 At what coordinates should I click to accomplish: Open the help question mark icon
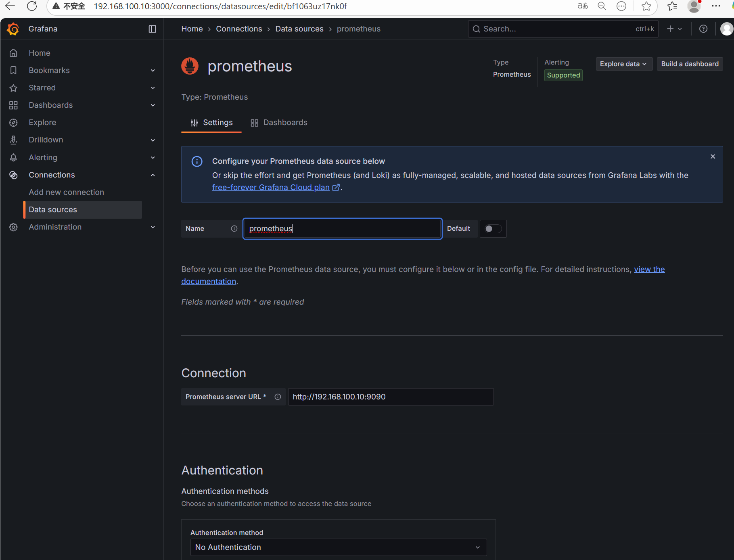pyautogui.click(x=703, y=29)
